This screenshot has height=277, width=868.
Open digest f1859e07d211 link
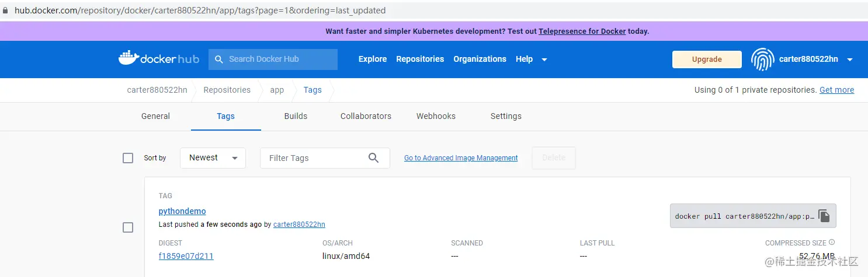click(186, 256)
